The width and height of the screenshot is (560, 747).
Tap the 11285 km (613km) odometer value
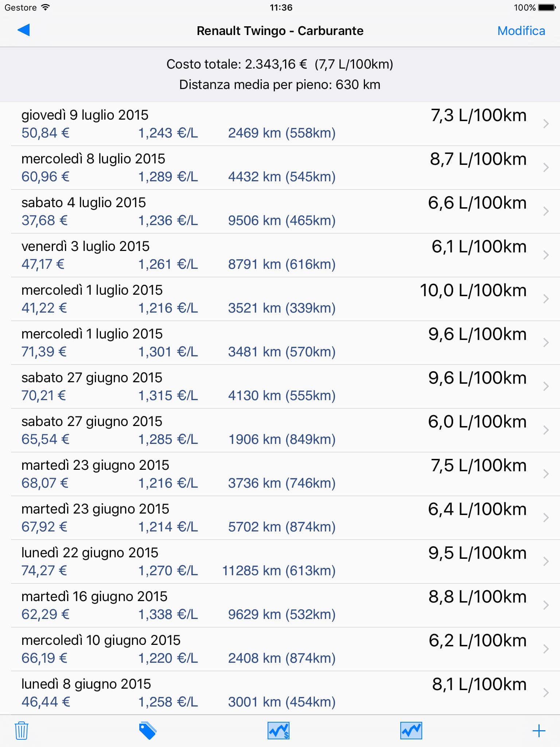tap(279, 571)
